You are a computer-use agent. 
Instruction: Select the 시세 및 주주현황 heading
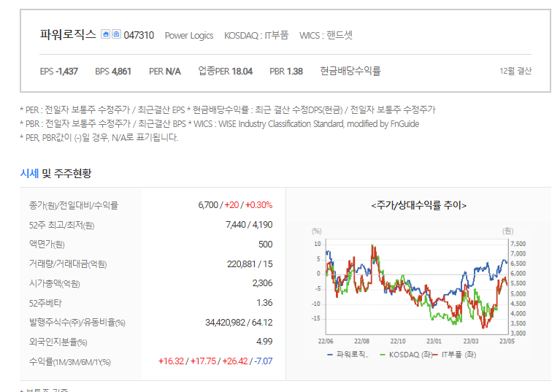(55, 174)
